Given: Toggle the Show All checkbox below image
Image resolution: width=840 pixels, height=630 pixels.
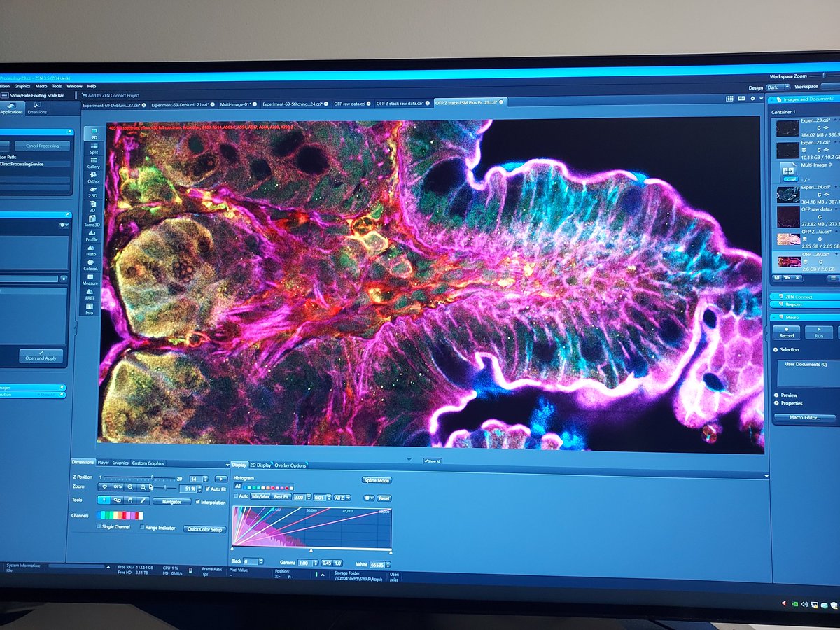Looking at the screenshot, I should tap(433, 461).
